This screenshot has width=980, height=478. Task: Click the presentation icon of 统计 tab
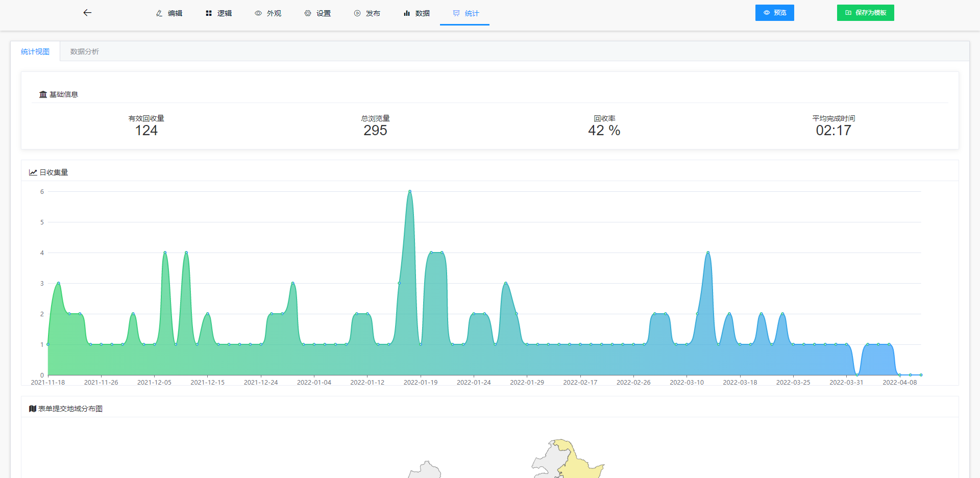pos(456,13)
